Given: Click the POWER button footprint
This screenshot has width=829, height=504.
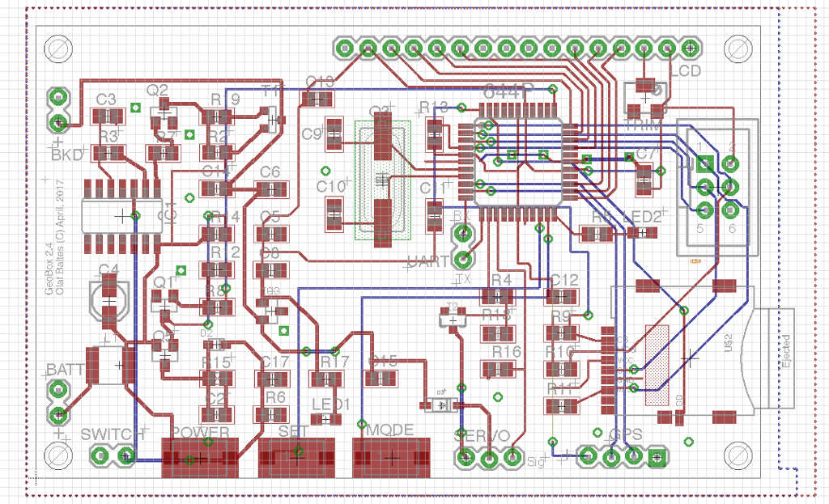Looking at the screenshot, I should (200, 458).
